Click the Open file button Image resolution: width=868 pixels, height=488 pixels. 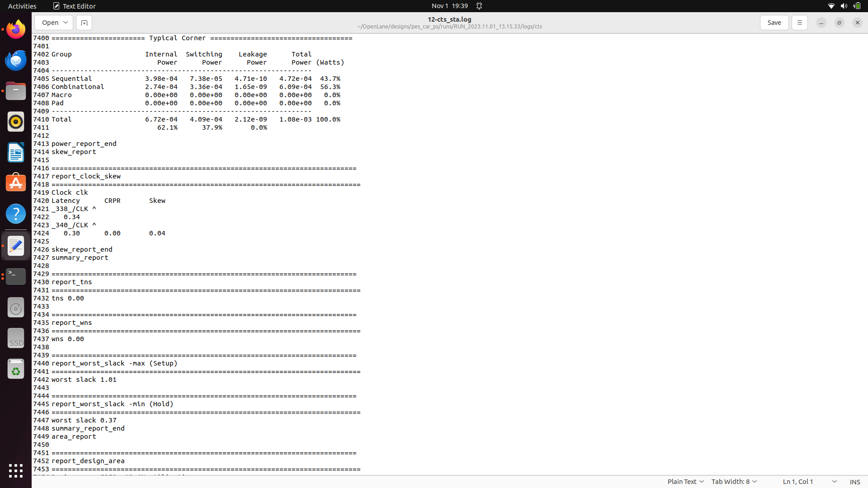(50, 23)
